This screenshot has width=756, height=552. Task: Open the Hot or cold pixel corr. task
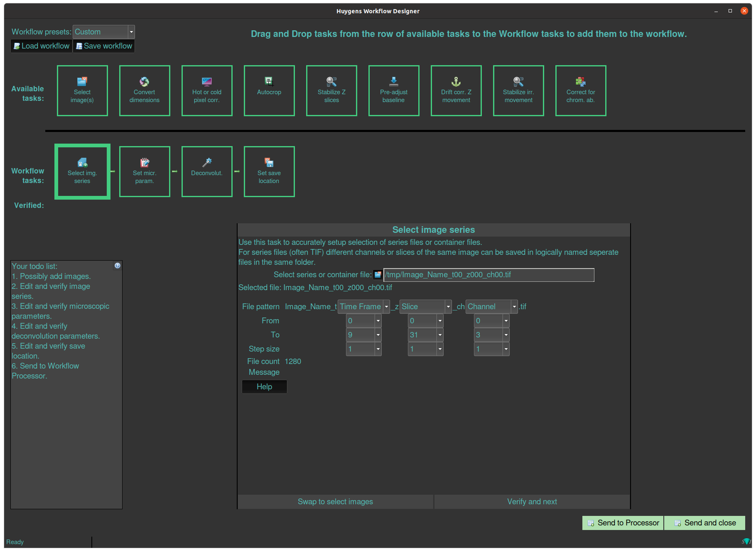tap(207, 90)
